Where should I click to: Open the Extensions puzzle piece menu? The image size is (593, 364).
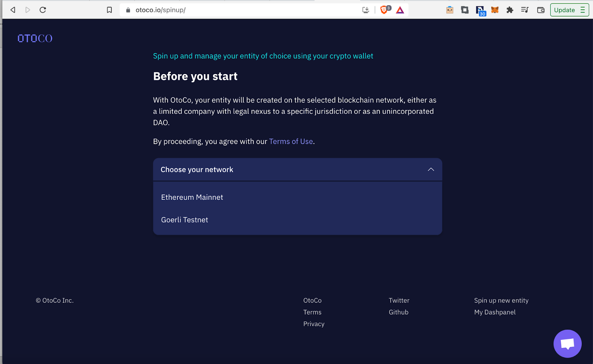point(510,10)
